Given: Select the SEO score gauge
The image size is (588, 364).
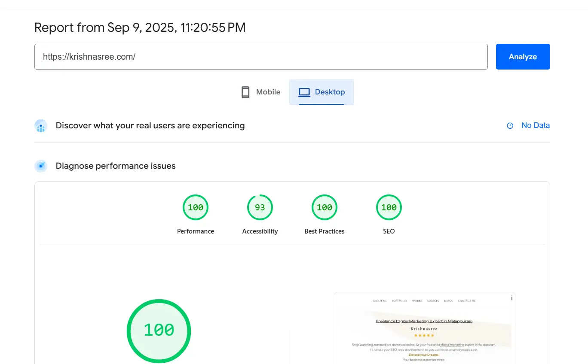Looking at the screenshot, I should coord(389,208).
